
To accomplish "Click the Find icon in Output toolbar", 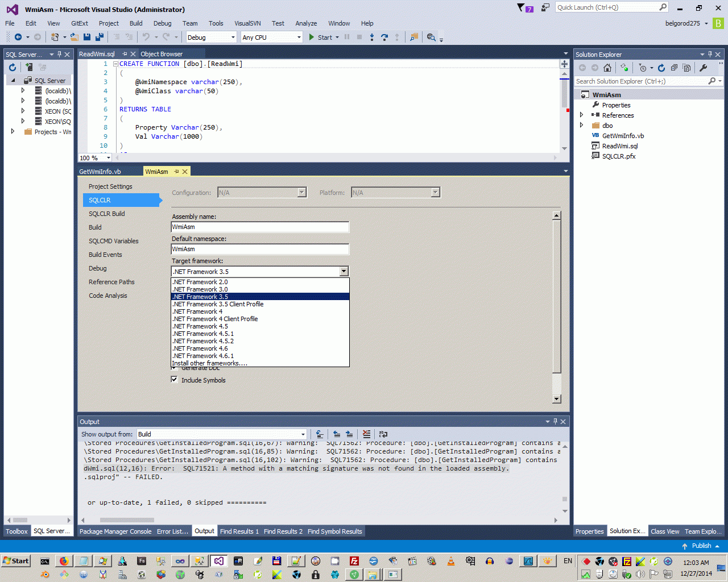I will coord(320,434).
